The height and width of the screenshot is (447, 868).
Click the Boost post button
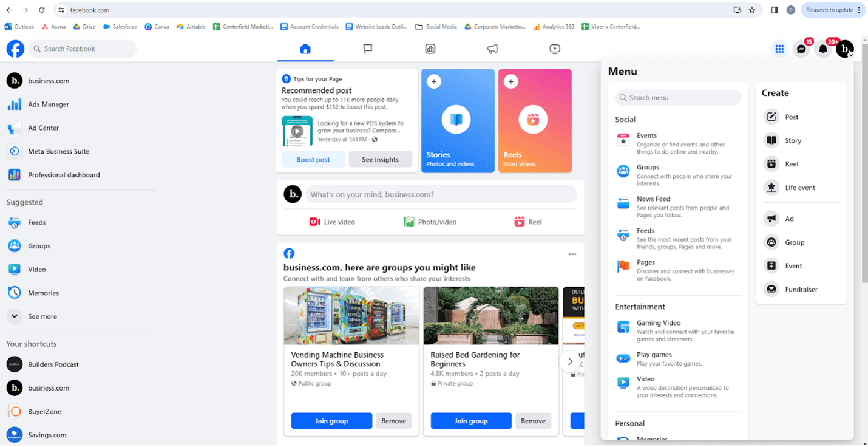(313, 160)
